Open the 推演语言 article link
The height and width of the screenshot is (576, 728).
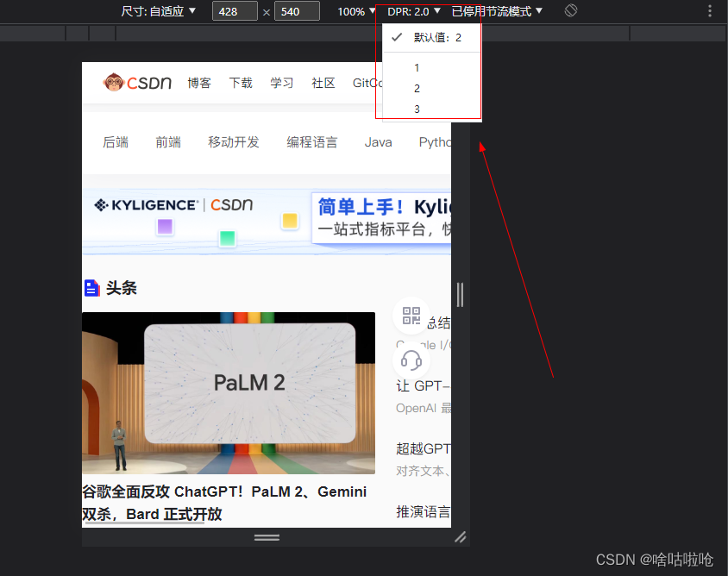coord(423,512)
